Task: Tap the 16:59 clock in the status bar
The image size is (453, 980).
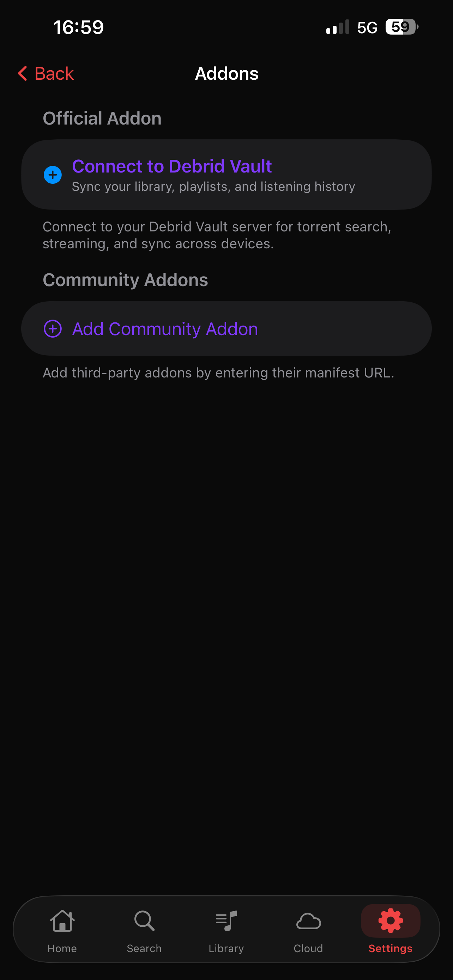Action: [x=78, y=28]
